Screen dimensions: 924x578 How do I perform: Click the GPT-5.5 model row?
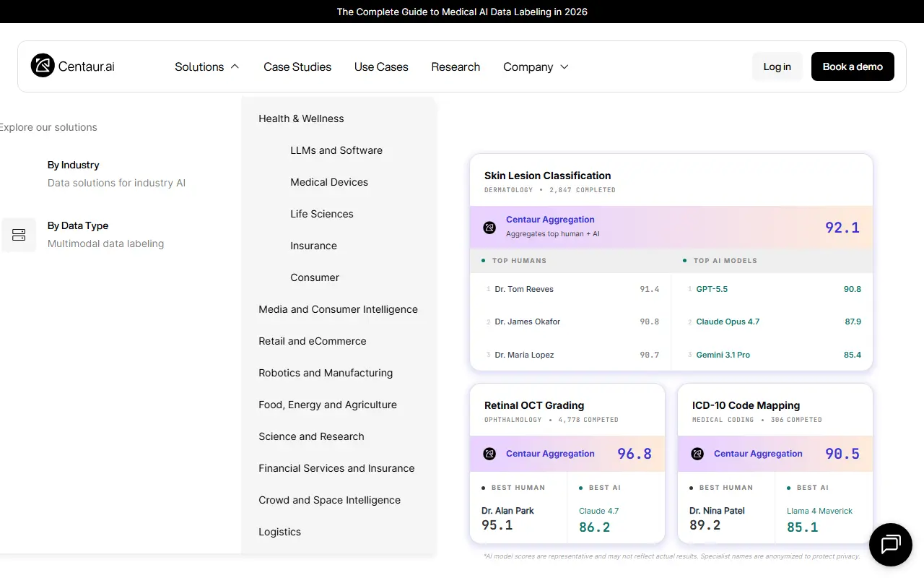coord(772,289)
